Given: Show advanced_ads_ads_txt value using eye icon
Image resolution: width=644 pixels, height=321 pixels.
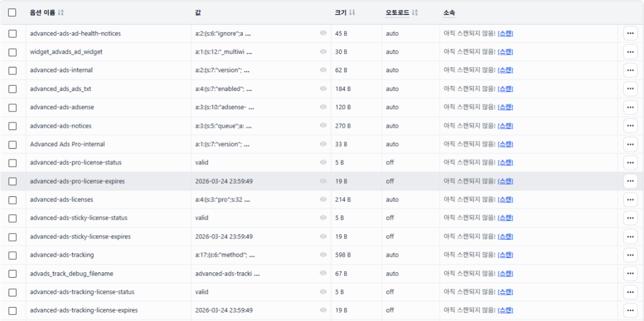Looking at the screenshot, I should coord(323,89).
